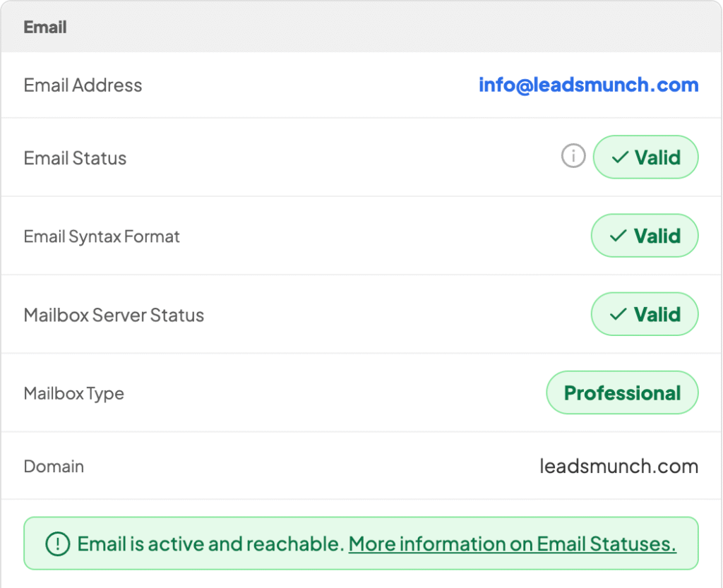723x588 pixels.
Task: Click the 'Email is active and reachable' message
Action: click(x=210, y=544)
